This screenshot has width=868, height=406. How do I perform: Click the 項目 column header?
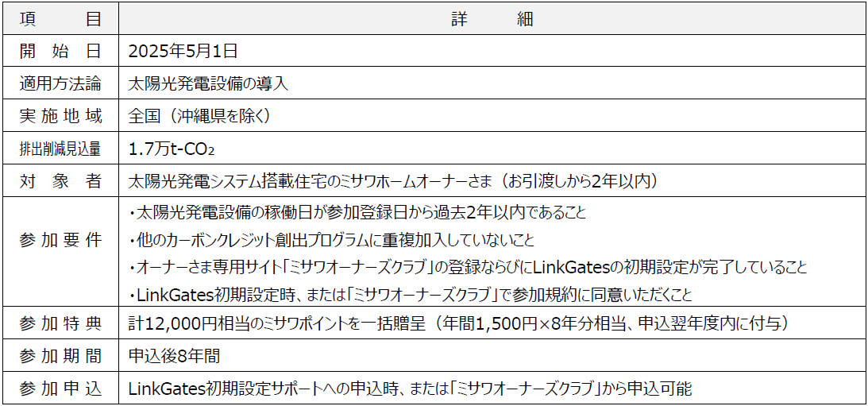pyautogui.click(x=60, y=19)
